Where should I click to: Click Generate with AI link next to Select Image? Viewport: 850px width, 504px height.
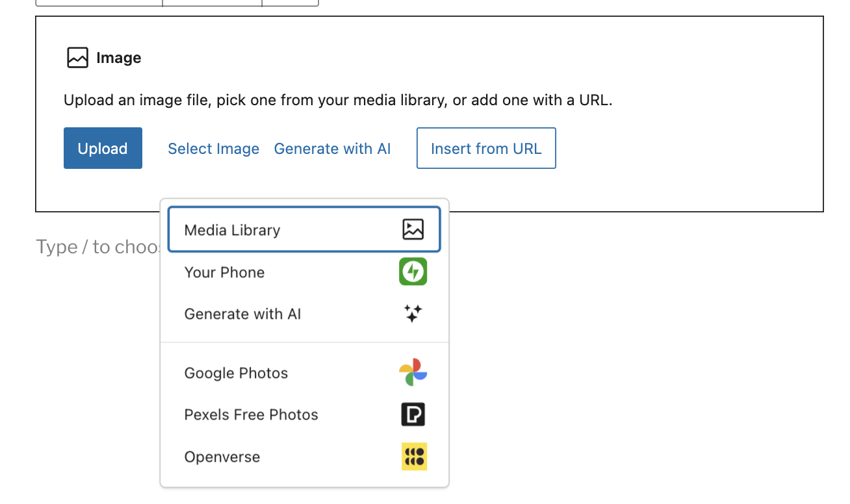pos(332,149)
